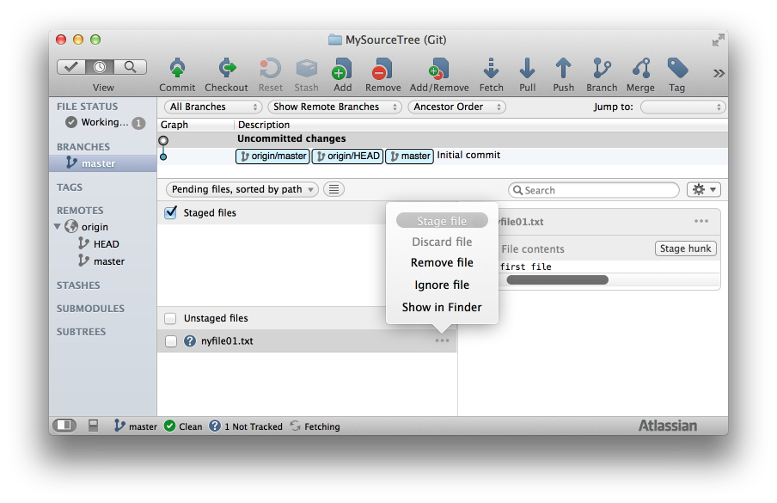Viewport: 777px width, 503px height.
Task: Select master under Branches sidebar
Action: click(x=103, y=163)
